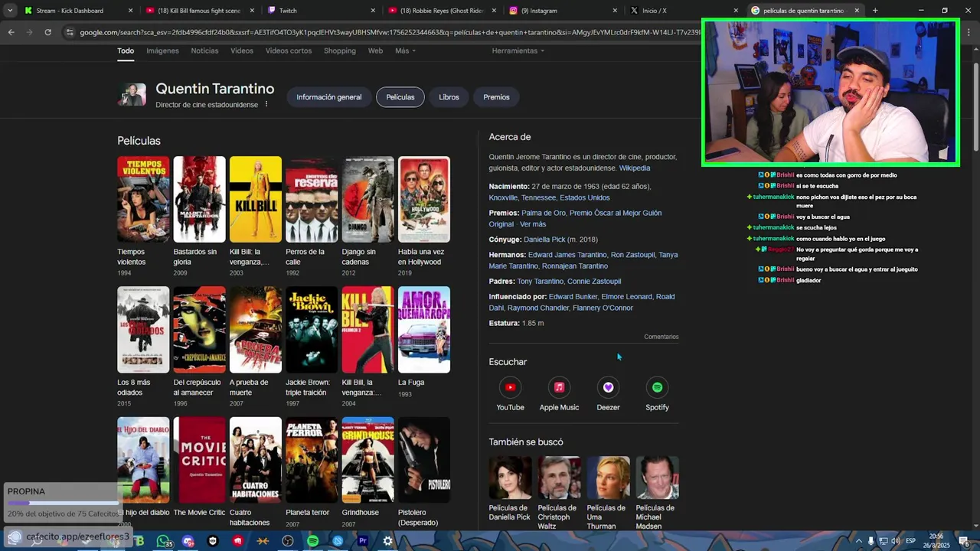The height and width of the screenshot is (551, 980).
Task: Click the Ver más awards link
Action: [x=533, y=224]
